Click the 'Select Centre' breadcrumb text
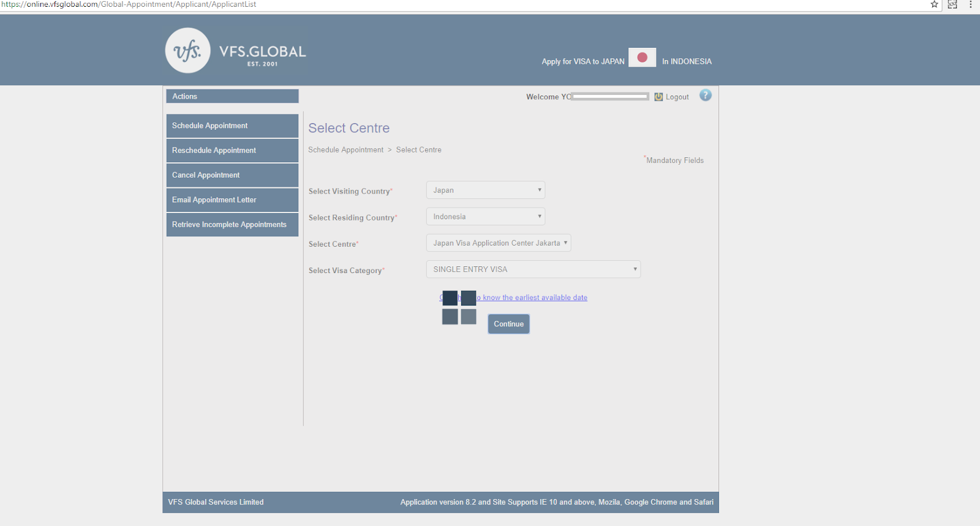The width and height of the screenshot is (980, 526). [419, 150]
